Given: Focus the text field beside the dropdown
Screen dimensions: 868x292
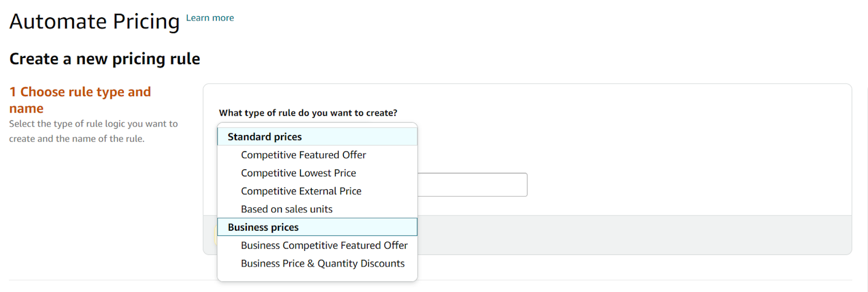Looking at the screenshot, I should (472, 185).
